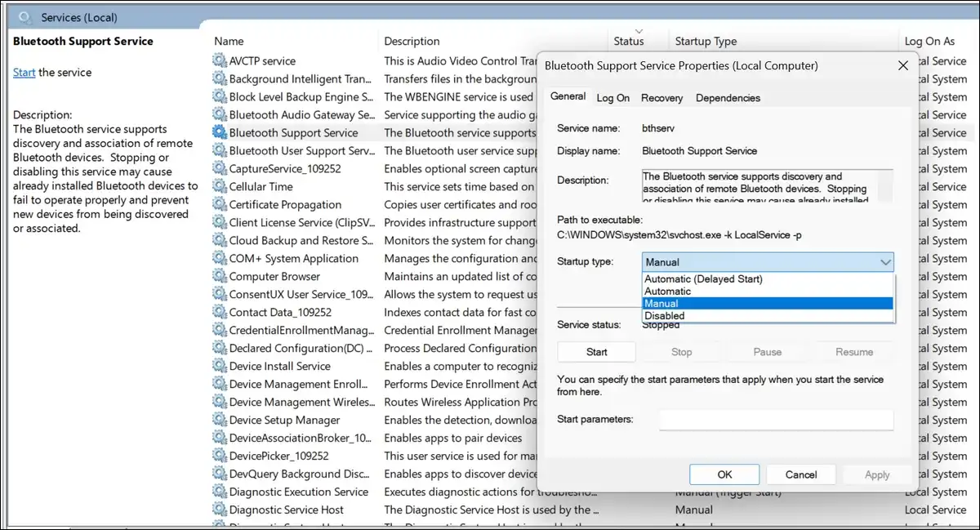Image resolution: width=980 pixels, height=530 pixels.
Task: Click gear icon of Cellular Time service
Action: (220, 186)
